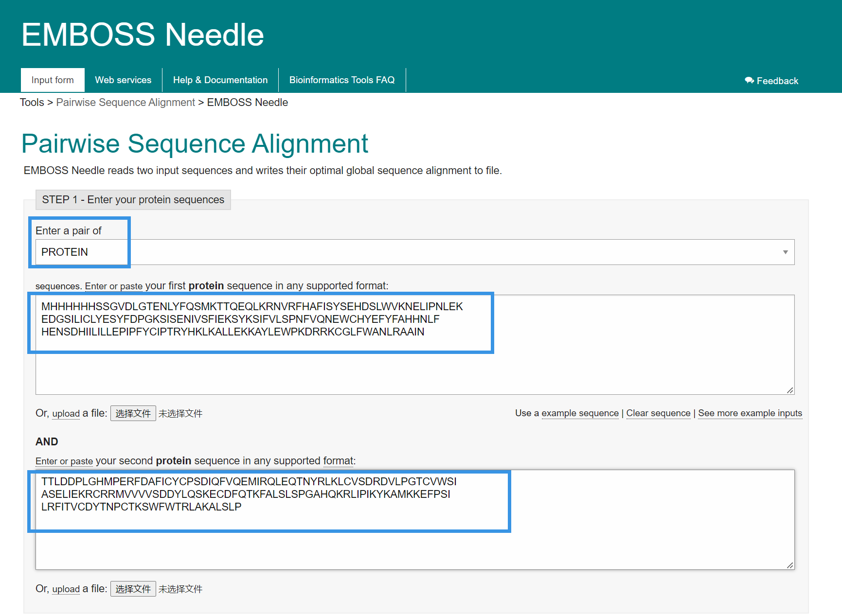Switch to the Web services tab
The image size is (842, 616).
(123, 80)
